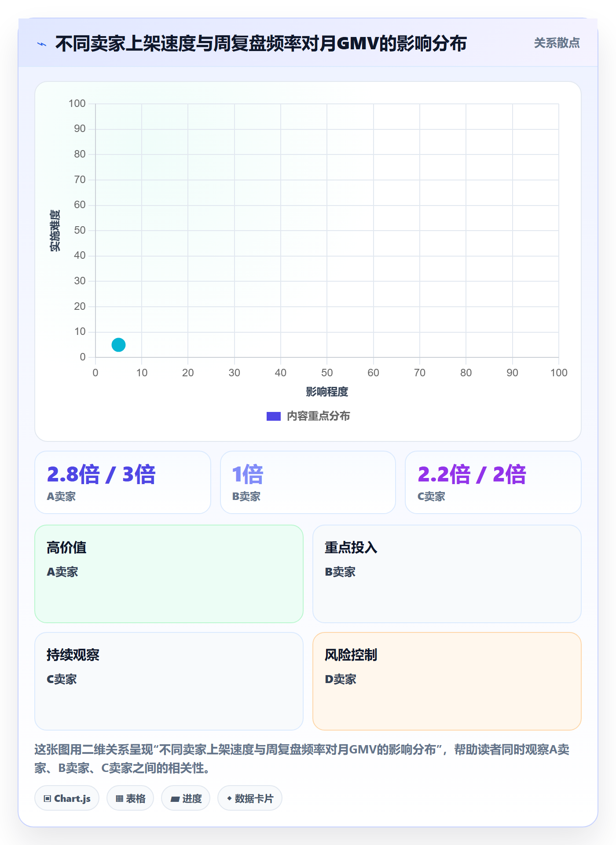
Task: Select the 1倍 stat value
Action: 248,474
